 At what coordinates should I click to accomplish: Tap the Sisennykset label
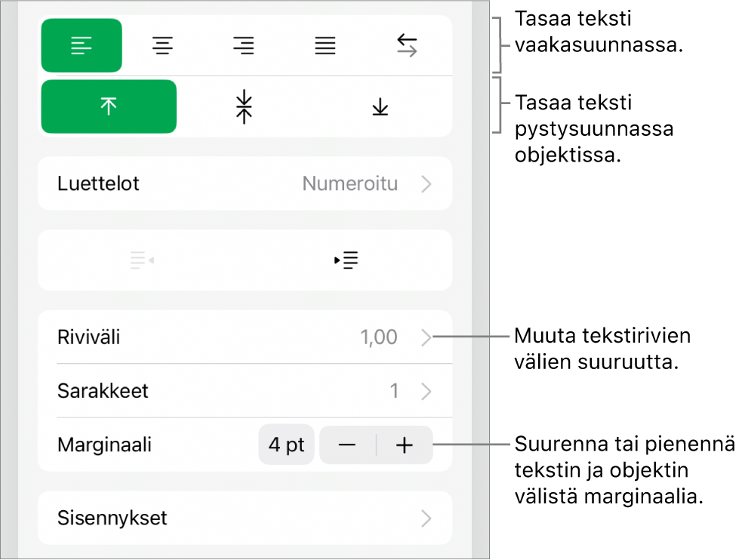click(112, 518)
